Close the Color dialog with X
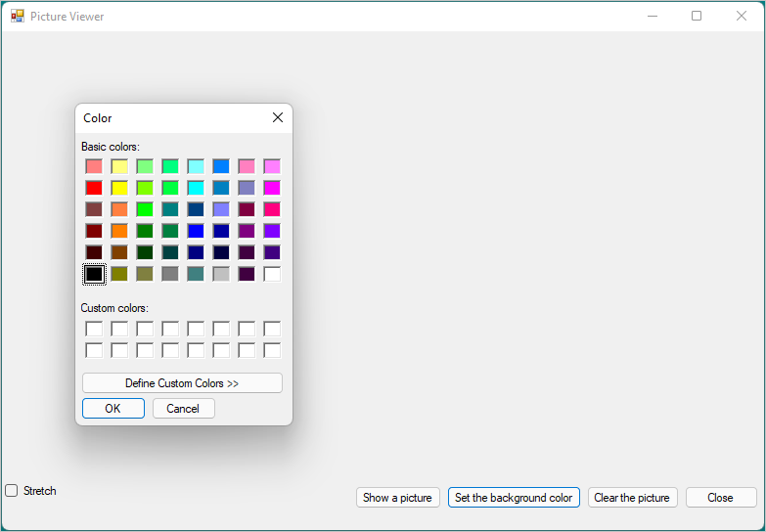This screenshot has height=532, width=766. (278, 118)
